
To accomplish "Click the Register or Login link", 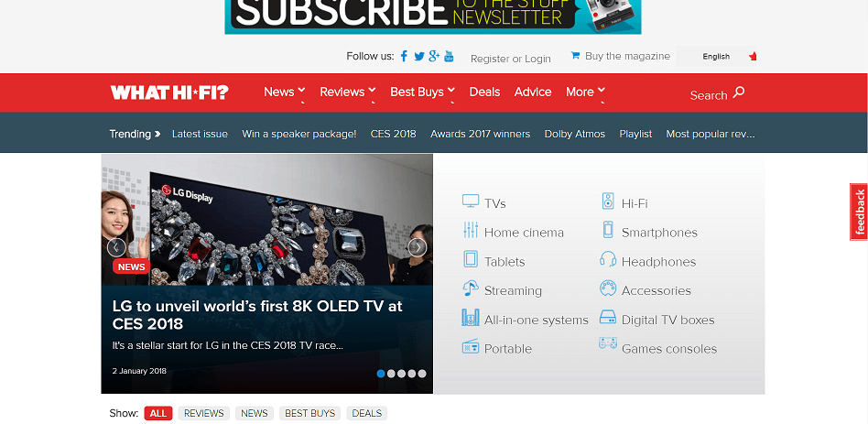I will click(510, 59).
